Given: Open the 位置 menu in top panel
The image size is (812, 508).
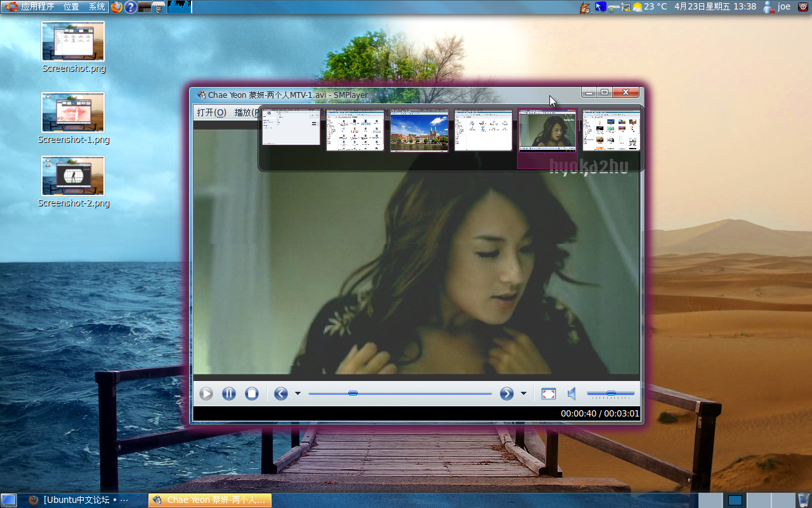Looking at the screenshot, I should 71,6.
